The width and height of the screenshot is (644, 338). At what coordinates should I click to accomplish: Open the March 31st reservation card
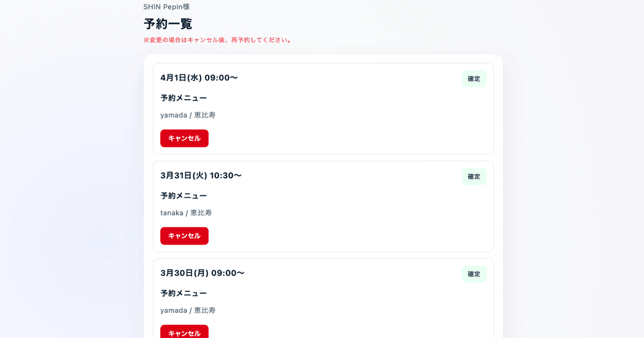point(323,207)
